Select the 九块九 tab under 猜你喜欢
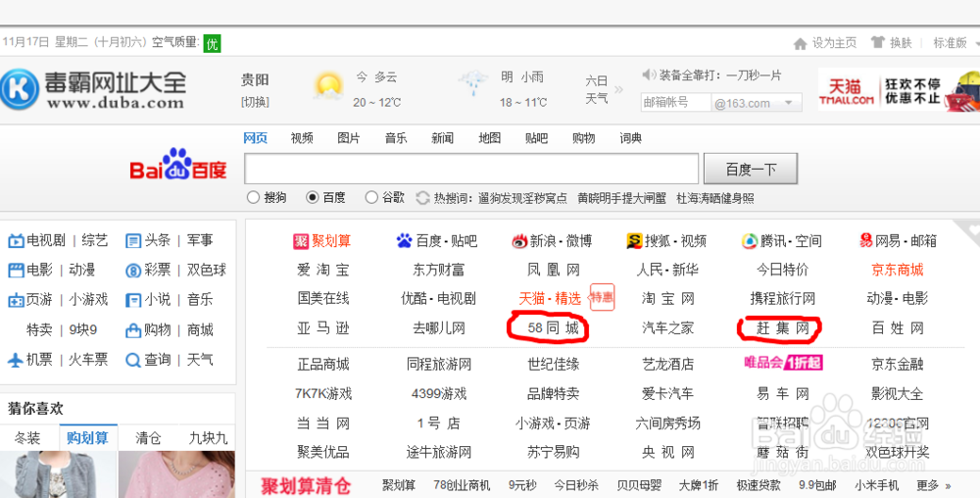 (x=208, y=438)
